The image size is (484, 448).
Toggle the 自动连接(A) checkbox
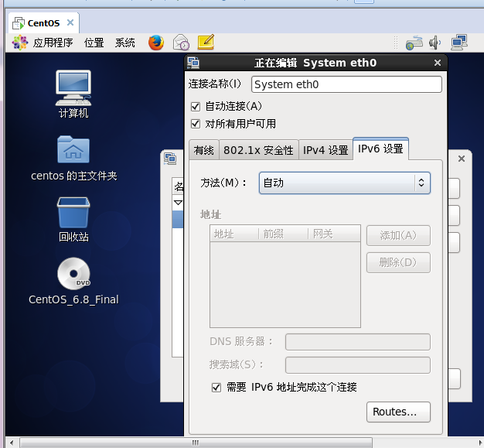point(196,107)
